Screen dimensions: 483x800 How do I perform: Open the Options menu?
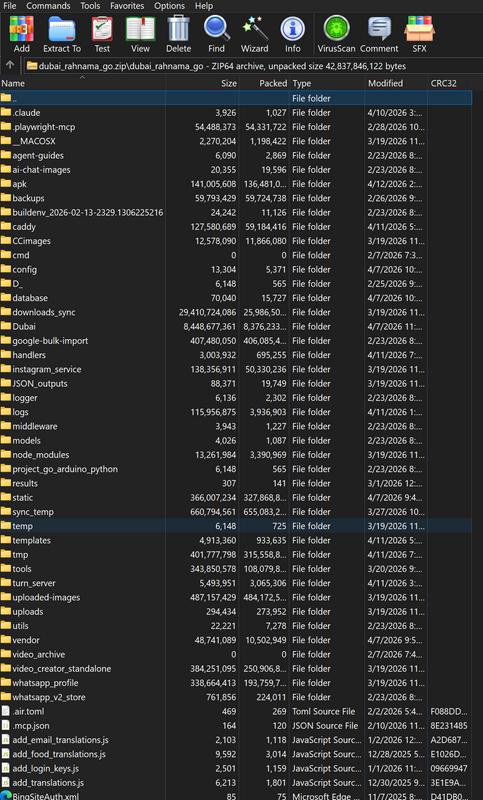pos(169,6)
